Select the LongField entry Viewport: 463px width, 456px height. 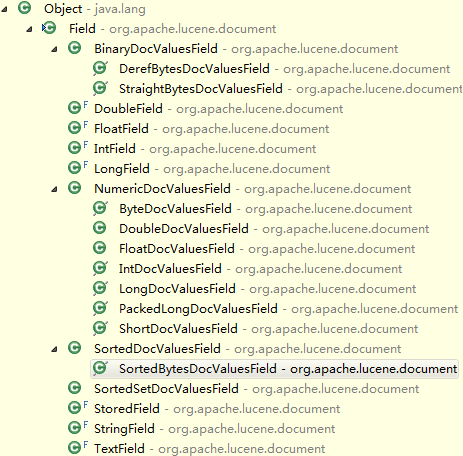tap(212, 169)
